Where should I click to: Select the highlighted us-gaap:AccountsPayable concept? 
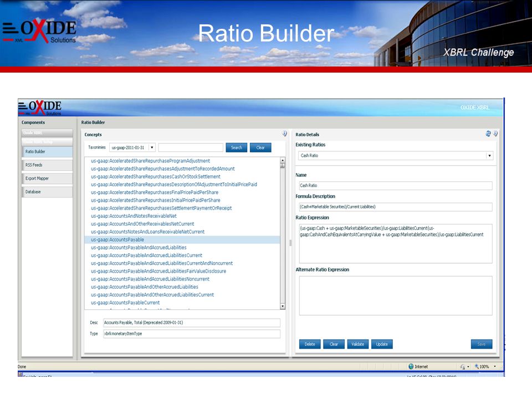point(182,239)
